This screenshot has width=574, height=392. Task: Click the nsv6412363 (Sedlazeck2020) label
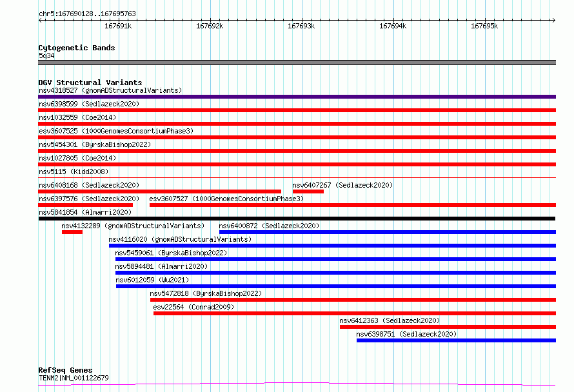[x=390, y=320]
